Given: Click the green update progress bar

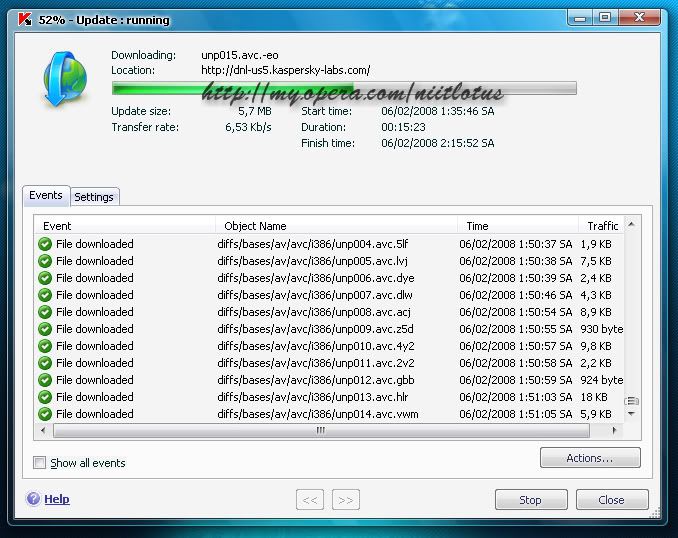Looking at the screenshot, I should point(344,88).
